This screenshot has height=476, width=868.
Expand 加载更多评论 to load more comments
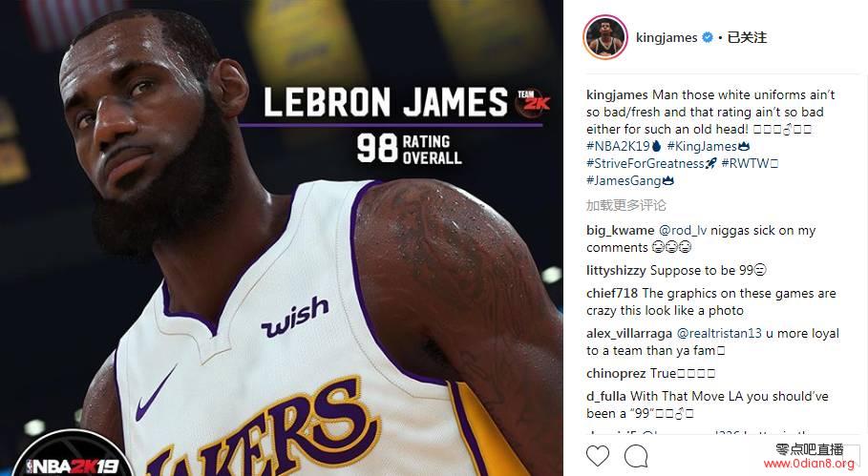click(626, 206)
